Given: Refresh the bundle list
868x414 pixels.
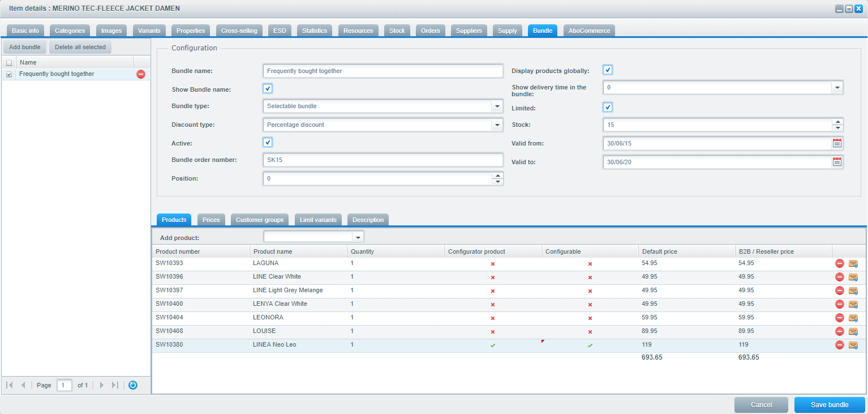Looking at the screenshot, I should [x=133, y=385].
